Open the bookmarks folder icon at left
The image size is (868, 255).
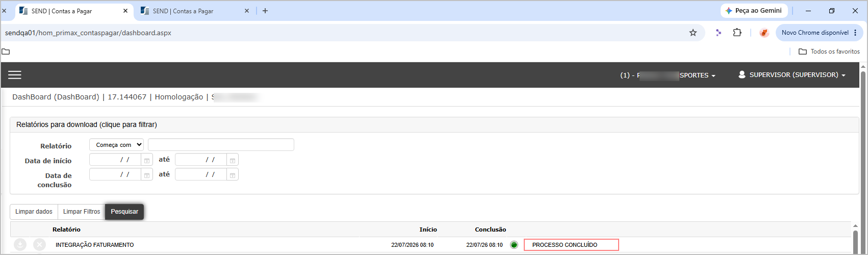(x=6, y=52)
